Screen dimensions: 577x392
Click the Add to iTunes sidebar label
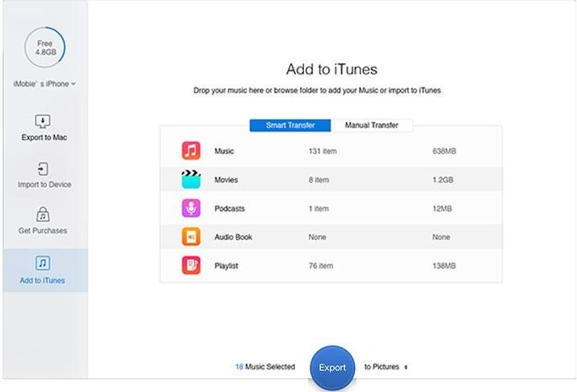pyautogui.click(x=42, y=280)
